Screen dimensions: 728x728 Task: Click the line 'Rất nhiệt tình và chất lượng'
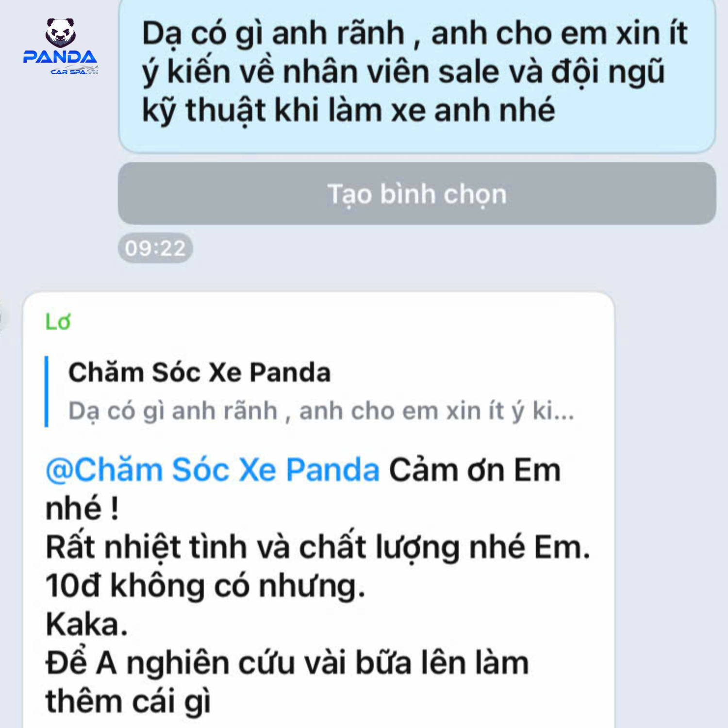(x=318, y=547)
